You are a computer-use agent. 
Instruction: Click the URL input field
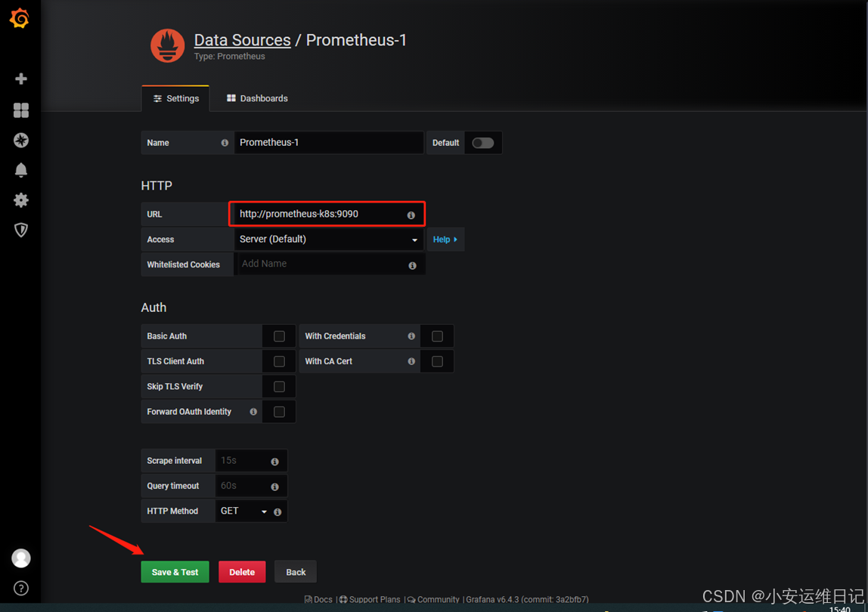(327, 214)
